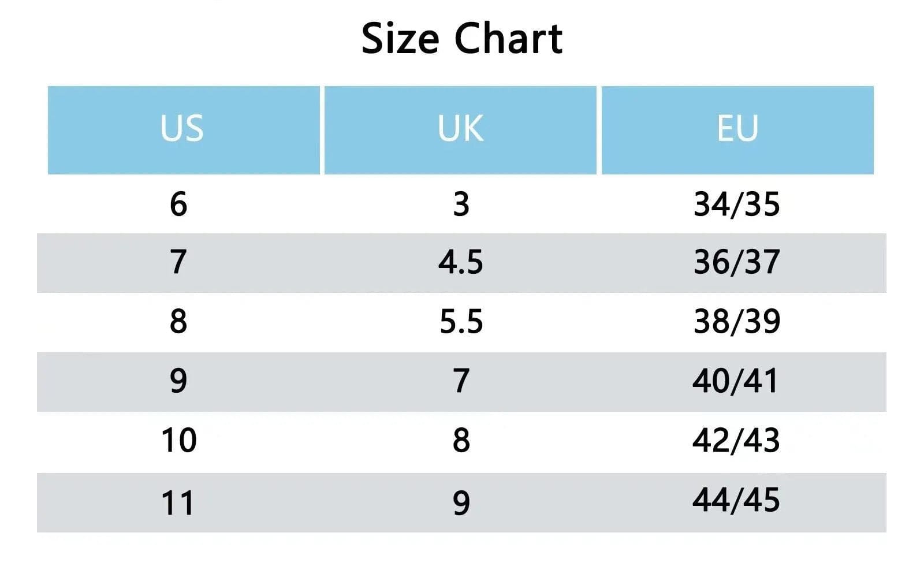
Task: Click EU size 42/43 cell
Action: tap(736, 441)
